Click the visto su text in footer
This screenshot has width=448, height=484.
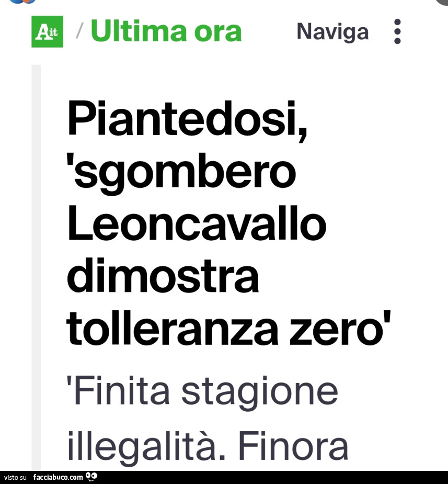click(15, 477)
